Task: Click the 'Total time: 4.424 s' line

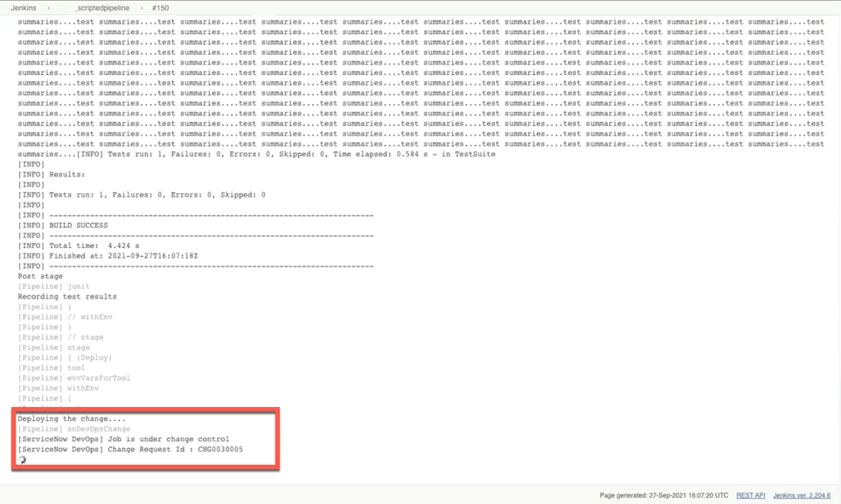Action: click(x=79, y=245)
